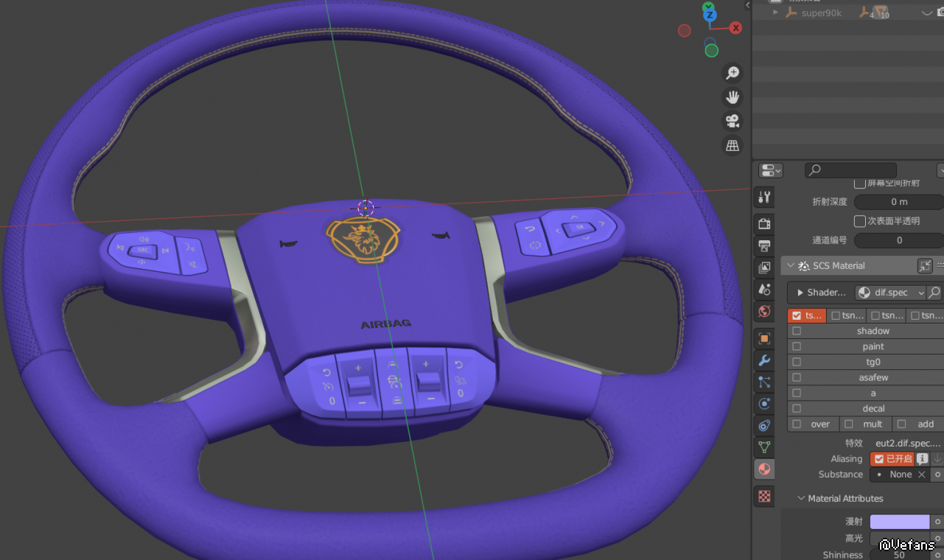
Task: Expand the super90k tree item
Action: [775, 13]
